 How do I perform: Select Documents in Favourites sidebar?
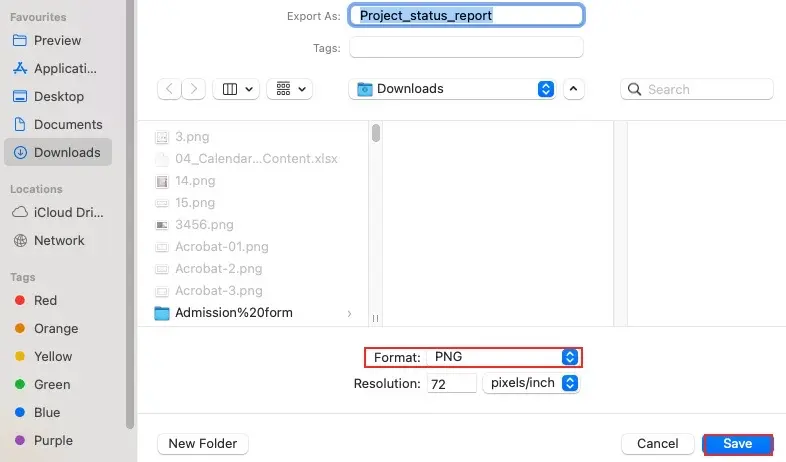tap(58, 125)
